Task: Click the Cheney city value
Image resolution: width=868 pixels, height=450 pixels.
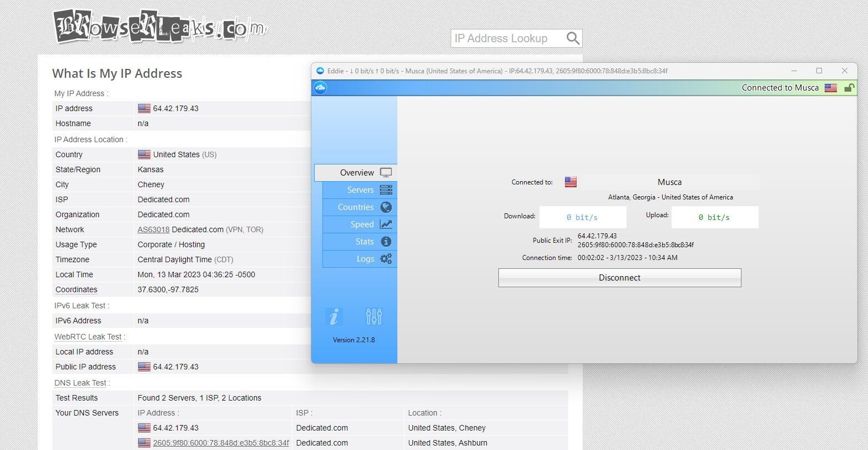Action: 151,184
